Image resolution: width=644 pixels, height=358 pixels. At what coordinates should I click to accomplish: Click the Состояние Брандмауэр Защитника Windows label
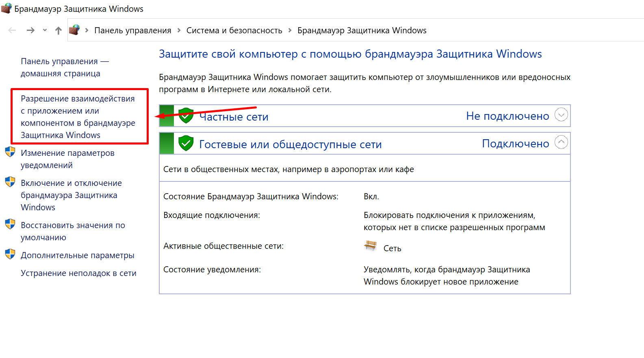tap(251, 196)
